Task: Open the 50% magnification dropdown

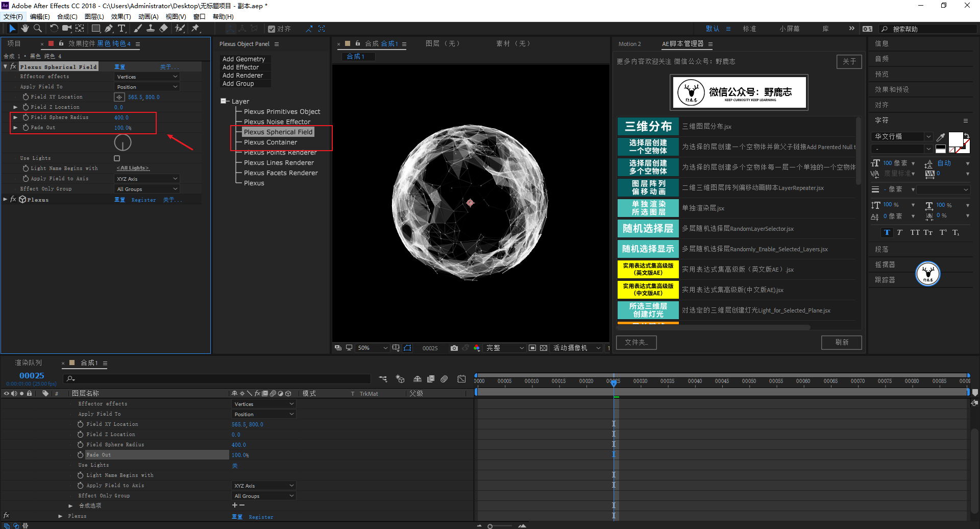Action: tap(373, 348)
